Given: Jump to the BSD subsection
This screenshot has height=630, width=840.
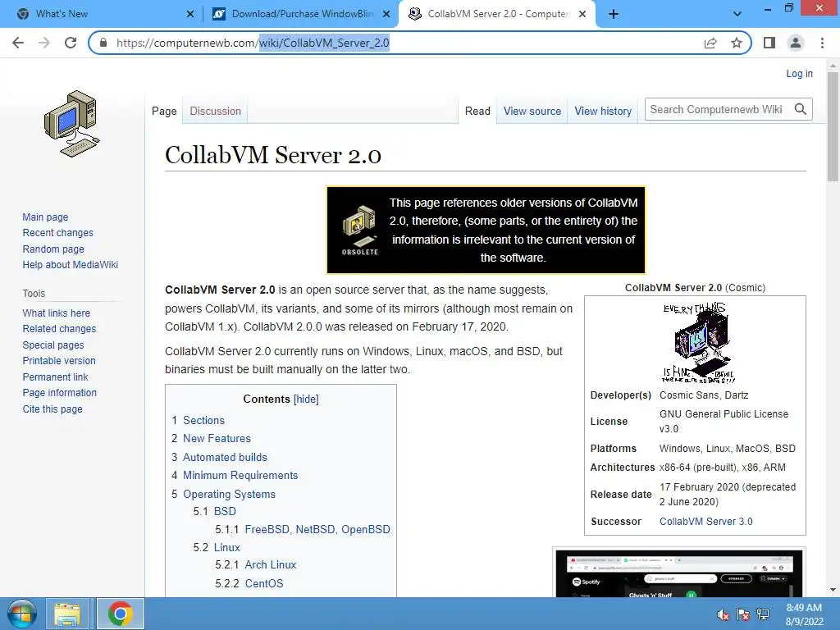Looking at the screenshot, I should point(225,511).
